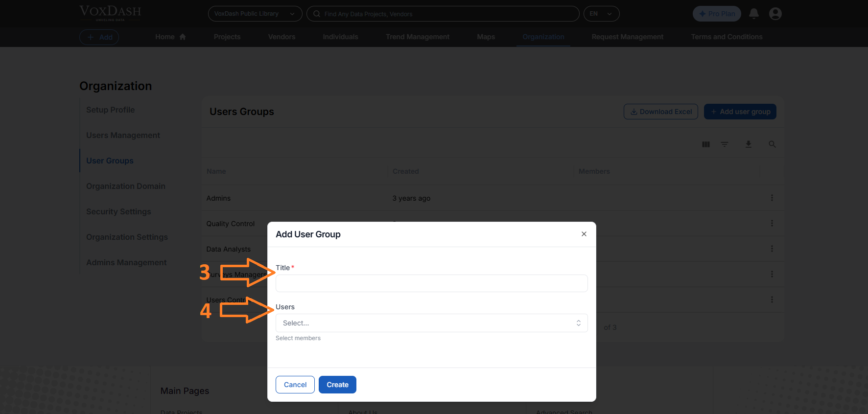The image size is (868, 414).
Task: Open the Request Management tab
Action: [x=627, y=37]
